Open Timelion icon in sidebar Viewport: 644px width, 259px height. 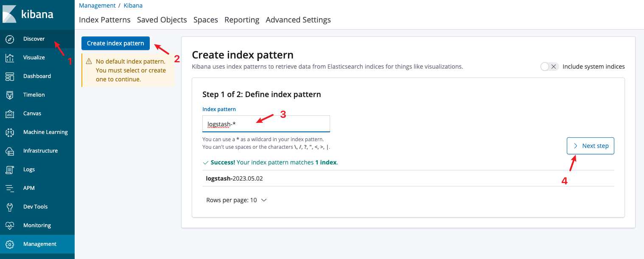[x=10, y=95]
